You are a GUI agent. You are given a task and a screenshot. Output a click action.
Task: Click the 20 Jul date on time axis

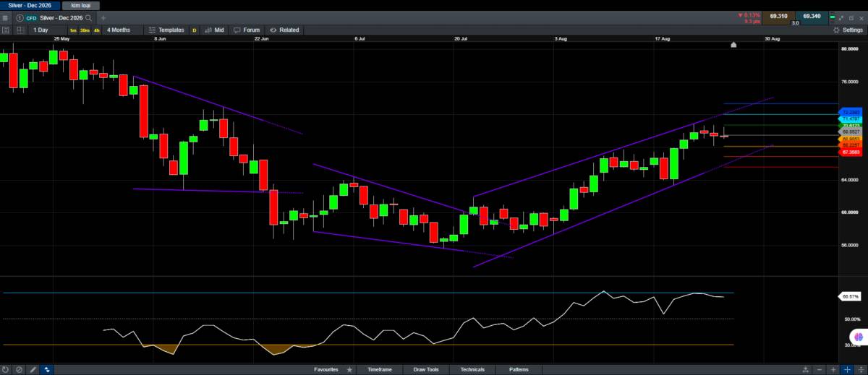(x=461, y=38)
